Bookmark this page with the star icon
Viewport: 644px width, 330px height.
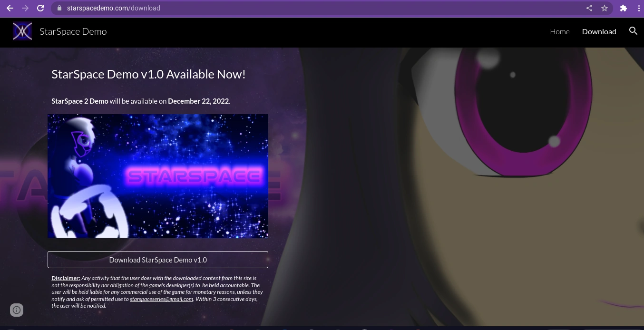click(605, 8)
